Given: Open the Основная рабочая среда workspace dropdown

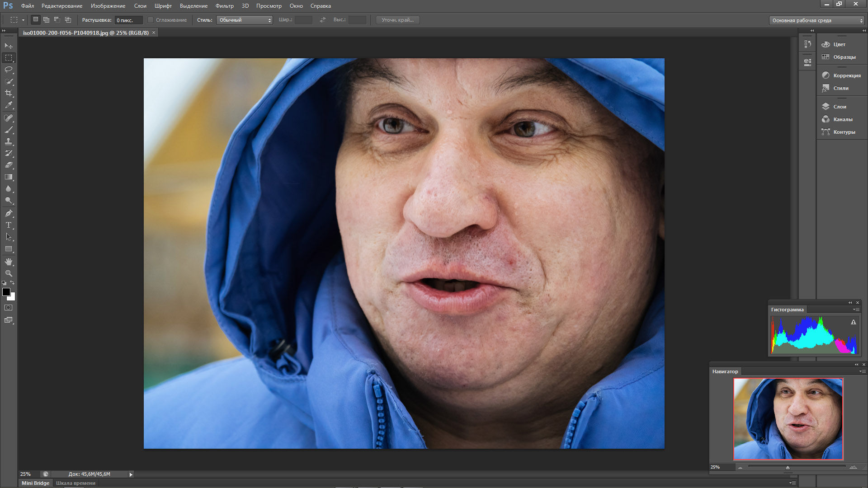Looking at the screenshot, I should [816, 20].
